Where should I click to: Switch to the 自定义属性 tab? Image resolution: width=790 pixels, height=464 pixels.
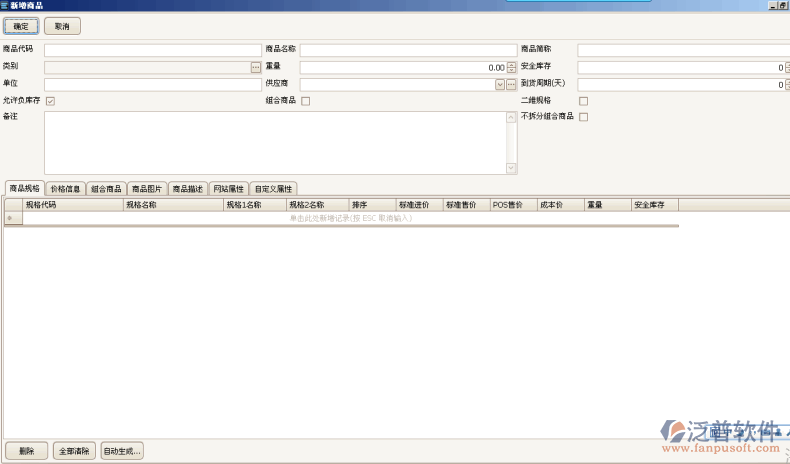[x=273, y=189]
